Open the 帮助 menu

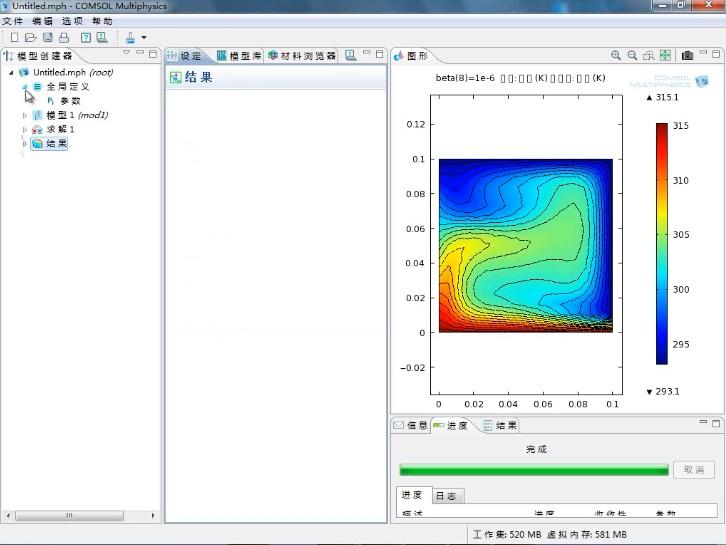click(102, 21)
